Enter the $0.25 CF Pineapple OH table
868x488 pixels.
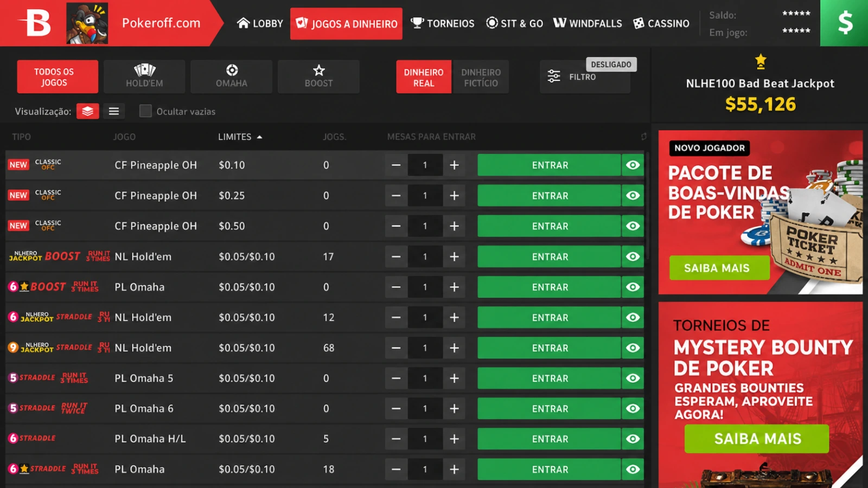pos(550,195)
